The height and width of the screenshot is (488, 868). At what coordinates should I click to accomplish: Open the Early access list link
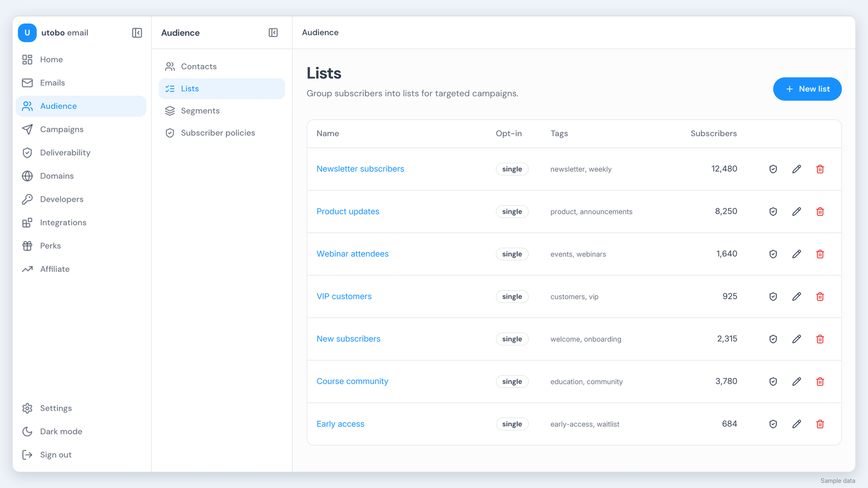tap(340, 424)
